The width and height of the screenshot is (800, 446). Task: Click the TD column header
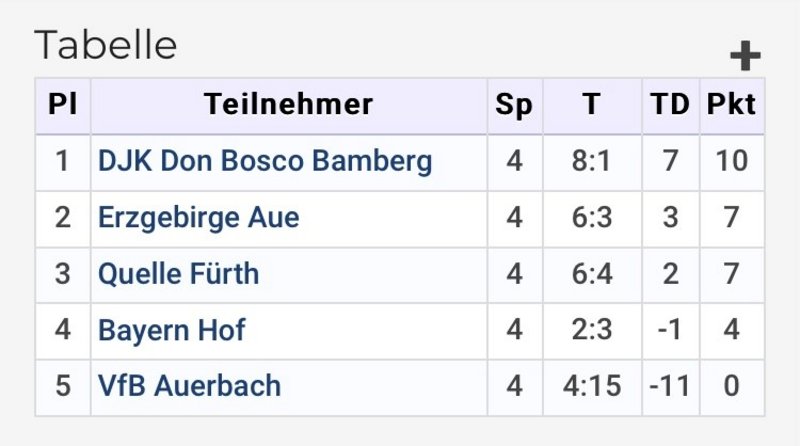point(670,105)
